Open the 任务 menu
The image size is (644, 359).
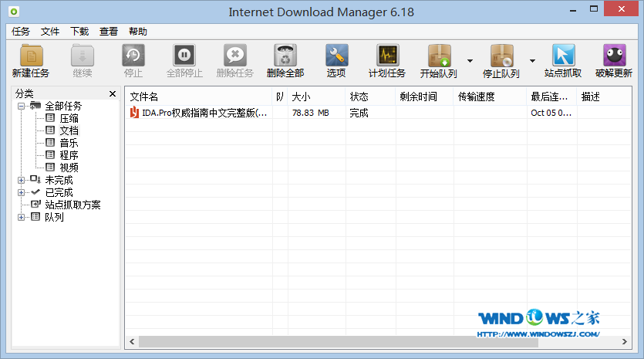21,32
